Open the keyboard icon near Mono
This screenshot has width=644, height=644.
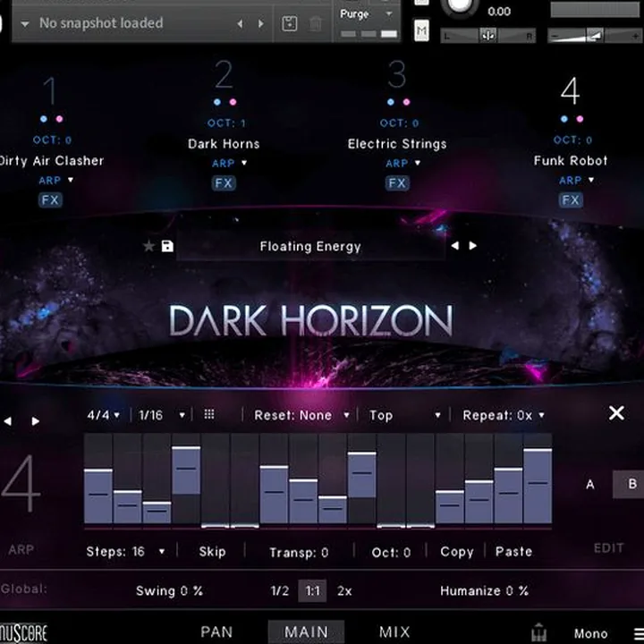point(538,632)
